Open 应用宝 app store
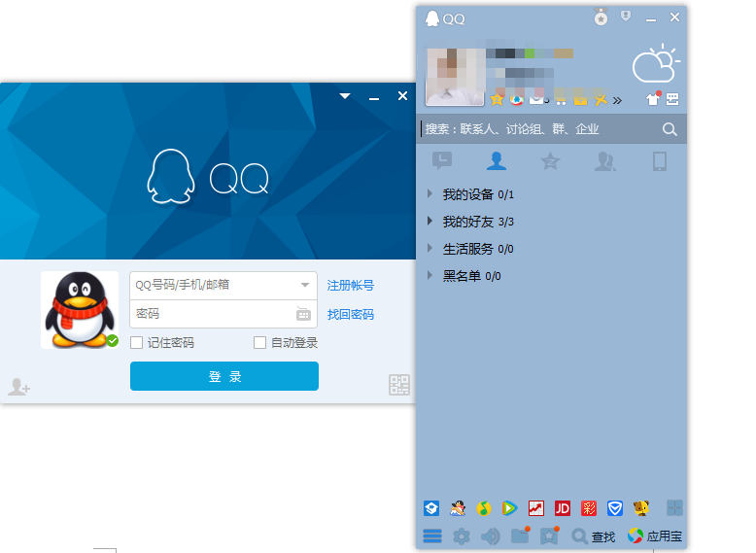Screen dimensions: 756x553 [655, 536]
